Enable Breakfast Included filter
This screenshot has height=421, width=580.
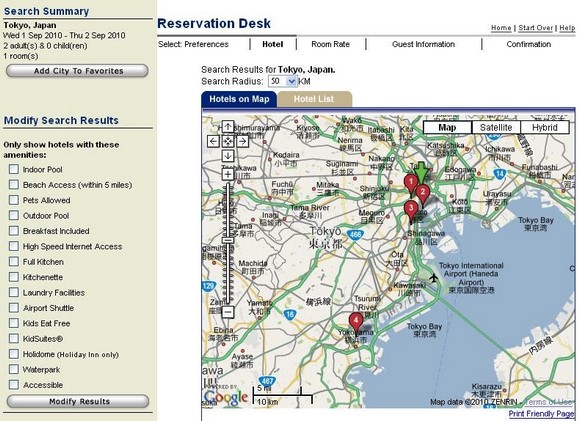click(14, 231)
